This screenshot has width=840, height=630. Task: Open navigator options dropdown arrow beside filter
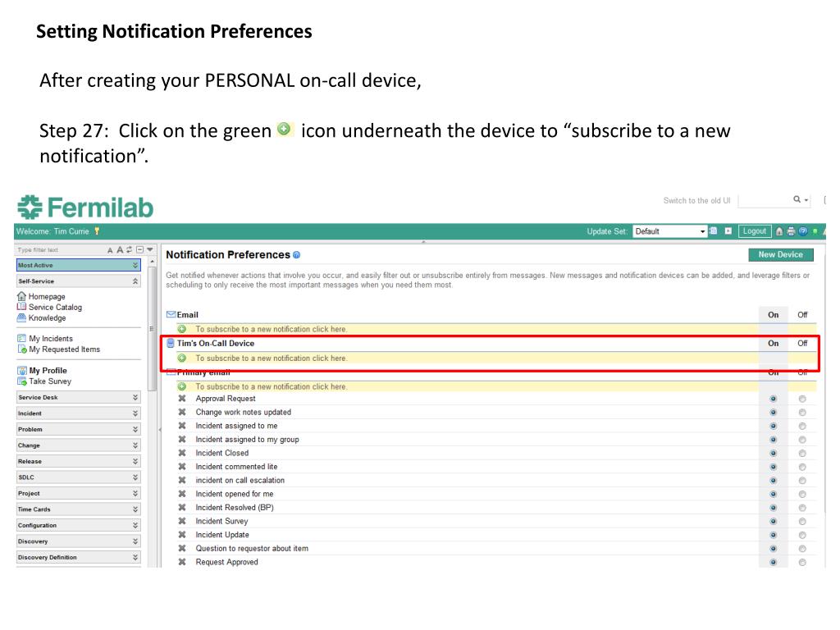[150, 249]
